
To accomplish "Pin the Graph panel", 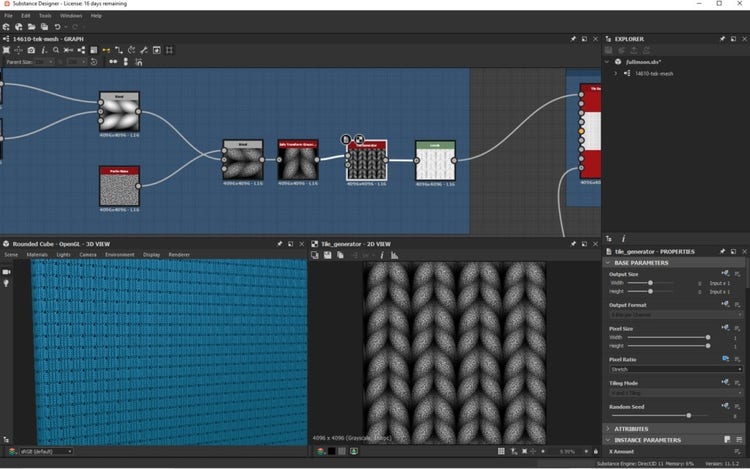I will click(x=573, y=39).
